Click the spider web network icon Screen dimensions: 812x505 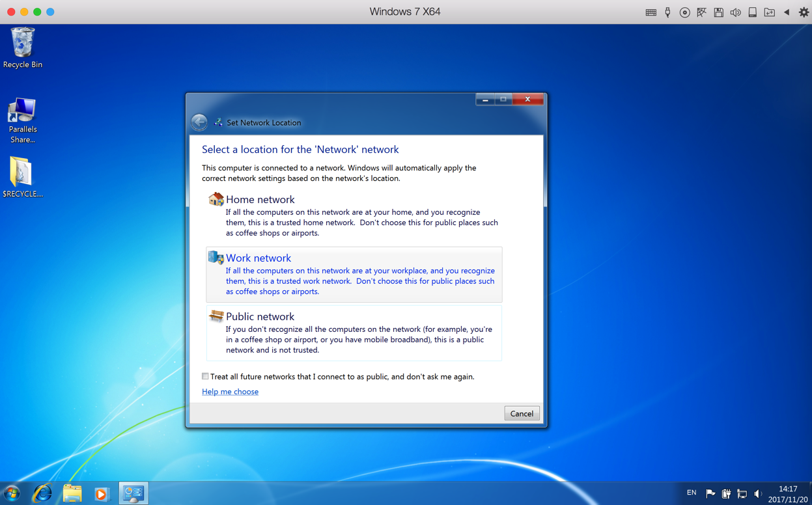tap(701, 12)
